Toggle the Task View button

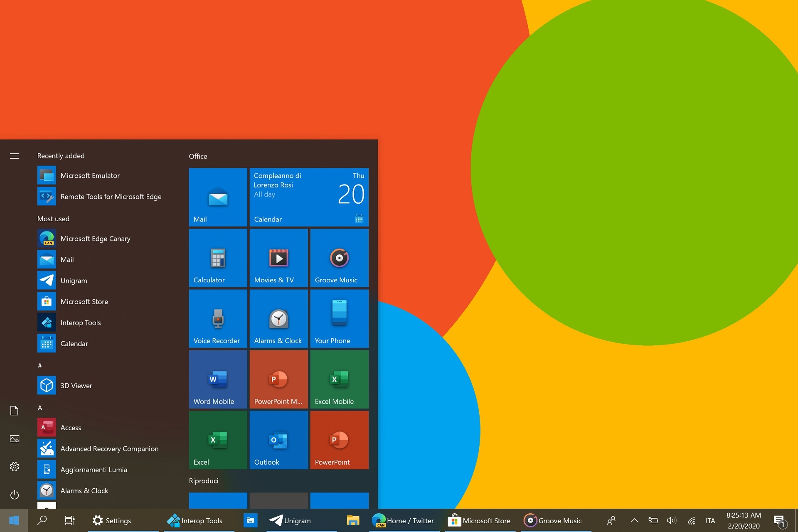point(69,520)
